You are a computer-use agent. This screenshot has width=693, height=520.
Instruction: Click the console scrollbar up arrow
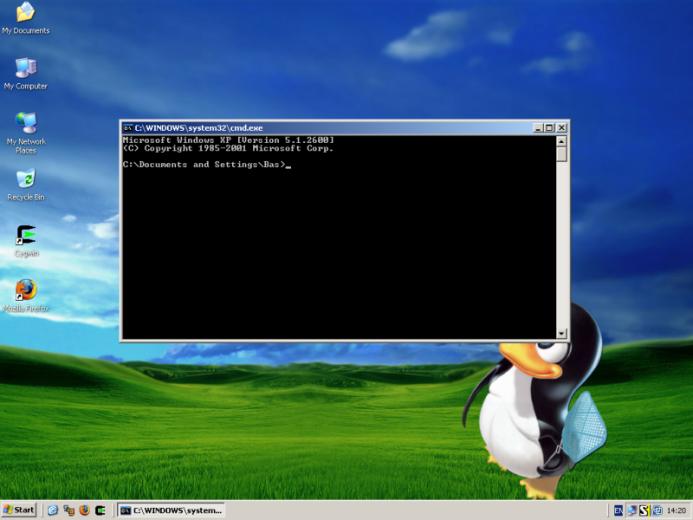(561, 141)
